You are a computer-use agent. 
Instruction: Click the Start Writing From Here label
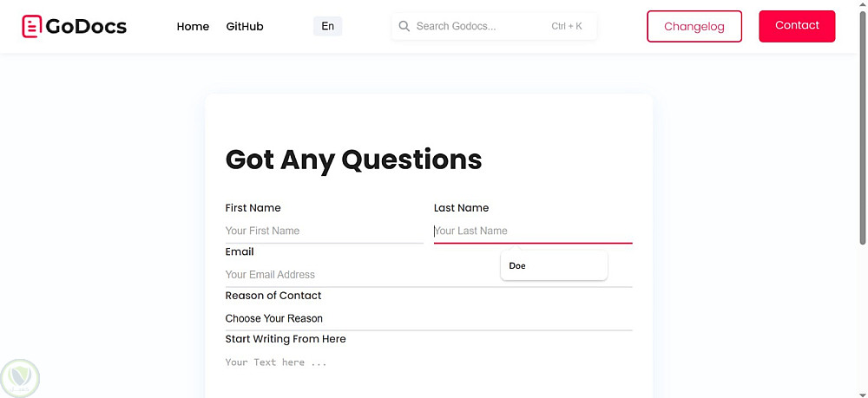pos(286,339)
